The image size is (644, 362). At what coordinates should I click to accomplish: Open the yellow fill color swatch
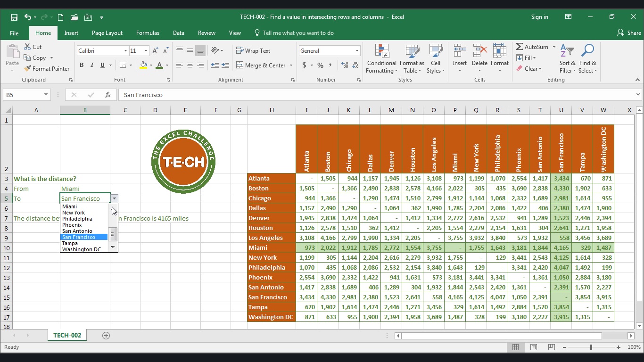pyautogui.click(x=143, y=66)
